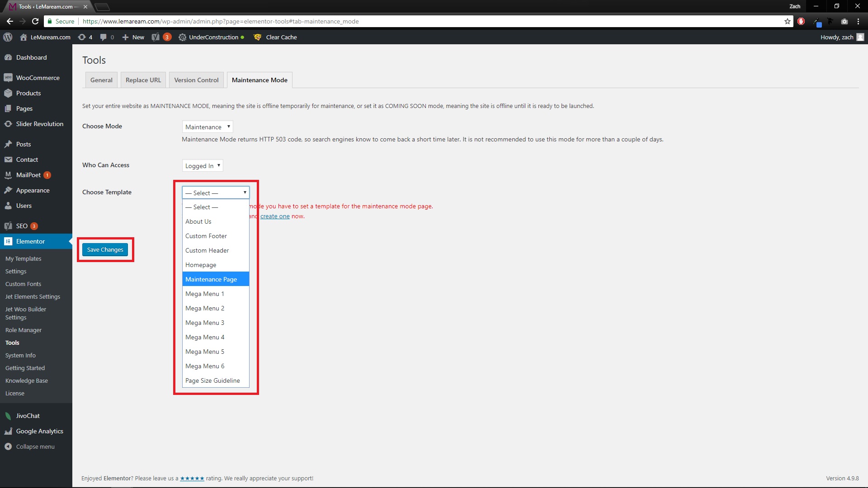Click Clear Cache in admin bar
The image size is (868, 488).
[275, 37]
